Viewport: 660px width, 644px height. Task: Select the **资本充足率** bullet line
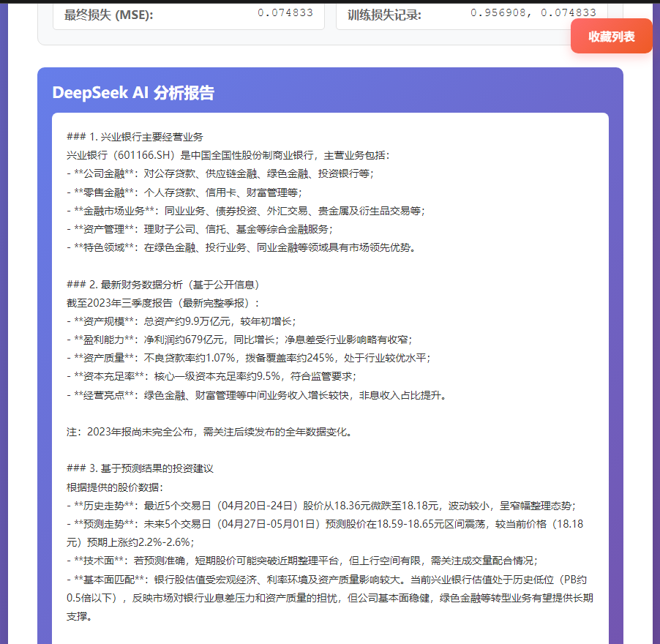[211, 376]
